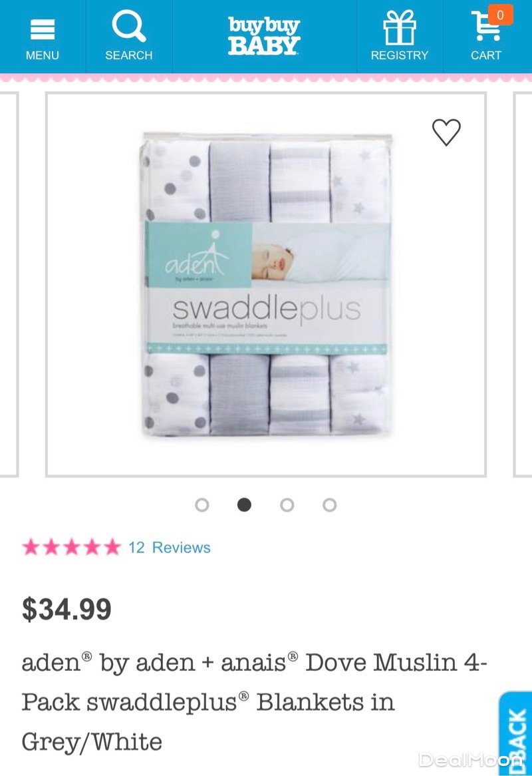Select the second filled carousel dot
Screen dimensions: 532x776
[244, 504]
